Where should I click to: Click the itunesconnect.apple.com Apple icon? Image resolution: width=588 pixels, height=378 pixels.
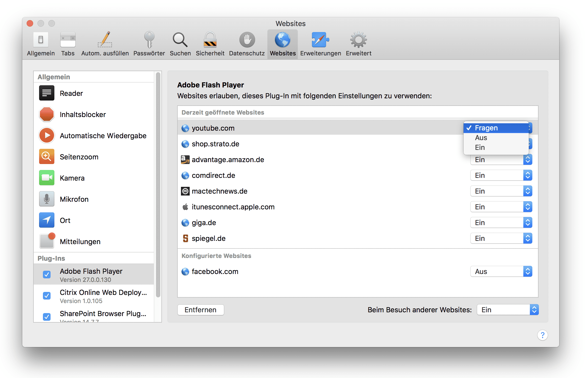(x=185, y=207)
